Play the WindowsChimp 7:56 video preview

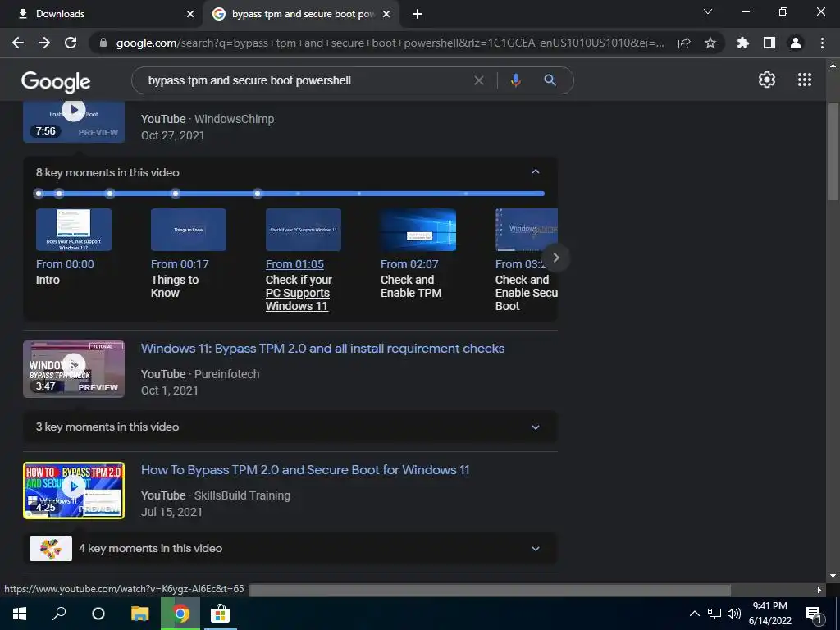click(74, 121)
